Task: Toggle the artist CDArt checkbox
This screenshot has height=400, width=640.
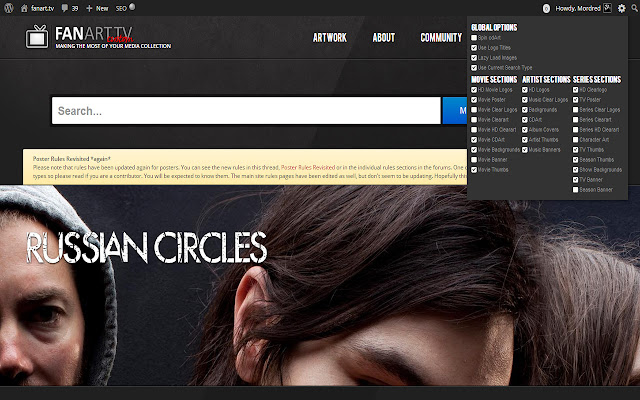Action: pos(525,120)
